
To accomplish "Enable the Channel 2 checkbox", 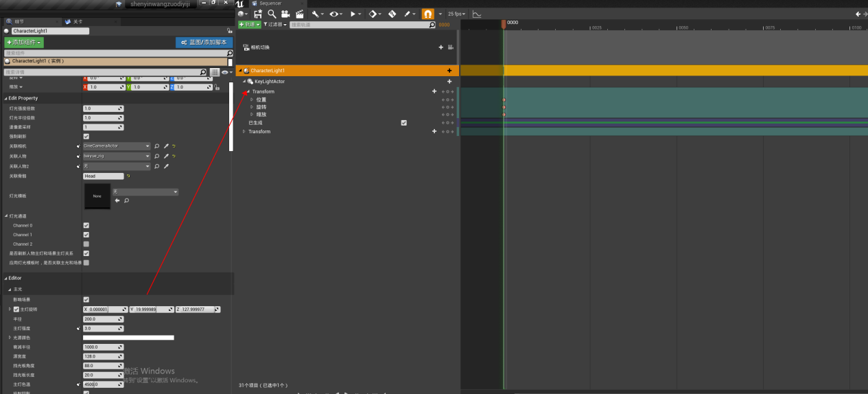I will (x=86, y=244).
